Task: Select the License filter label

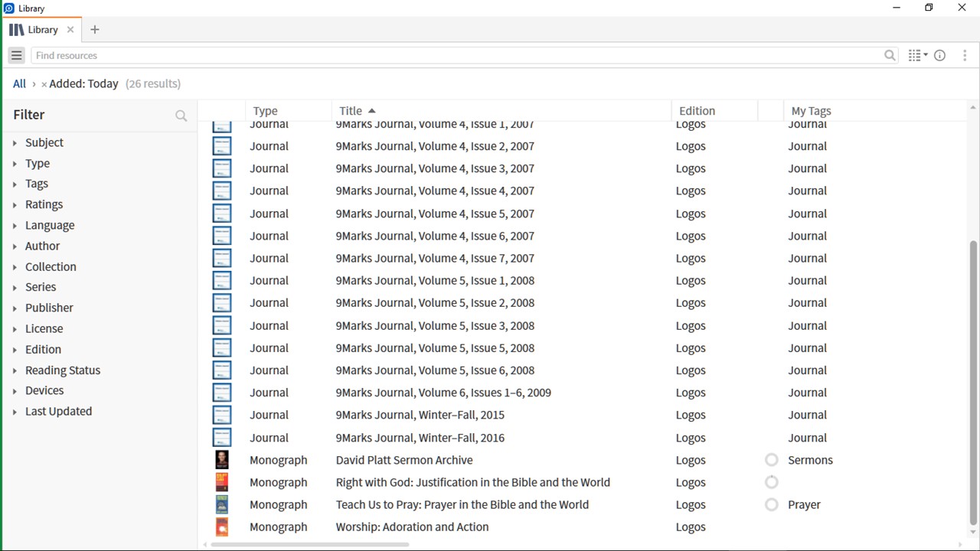Action: [44, 328]
